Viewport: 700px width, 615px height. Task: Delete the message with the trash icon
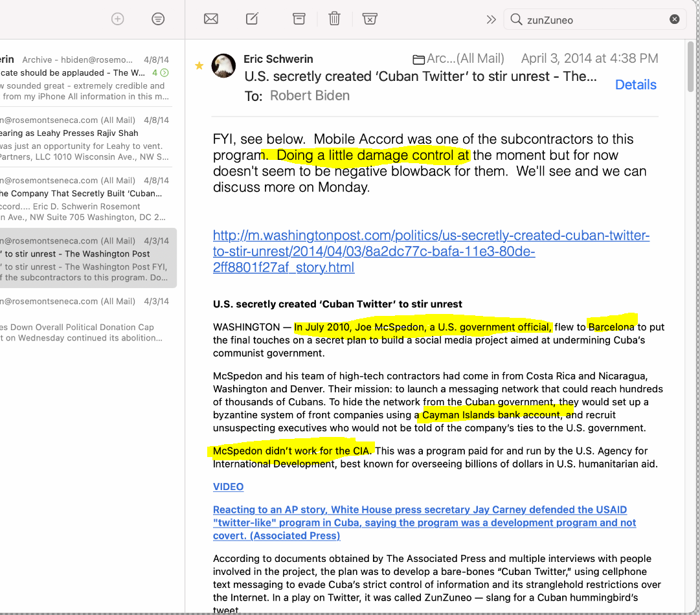pyautogui.click(x=334, y=19)
